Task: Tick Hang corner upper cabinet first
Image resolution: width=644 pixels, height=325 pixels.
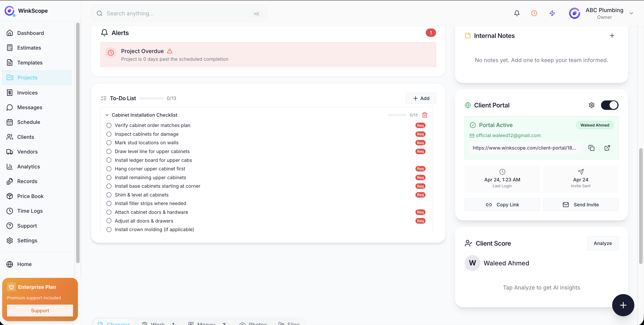Action: point(109,169)
